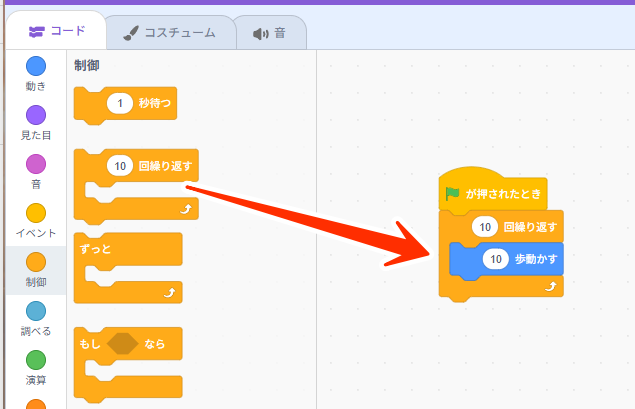Screen dimensions: 635x409
Task: Select the 調べる (Sensing) category circle
Action: tap(36, 311)
